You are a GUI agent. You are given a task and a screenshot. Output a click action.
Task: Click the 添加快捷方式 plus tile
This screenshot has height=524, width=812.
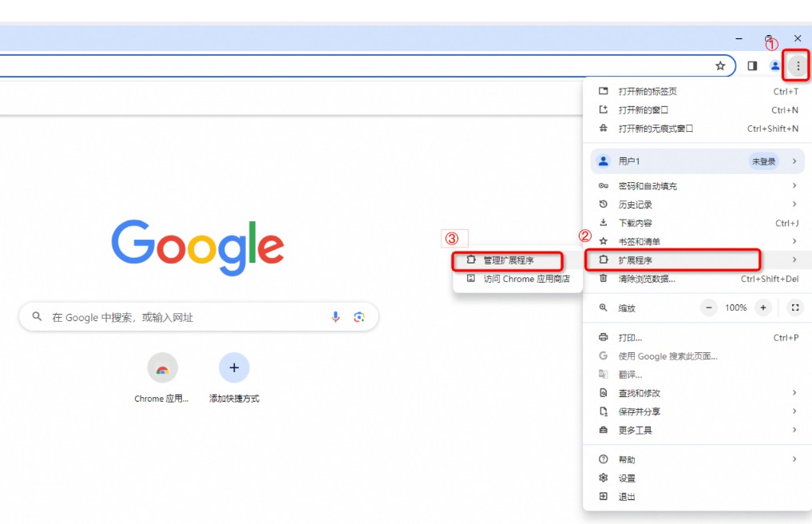tap(234, 378)
